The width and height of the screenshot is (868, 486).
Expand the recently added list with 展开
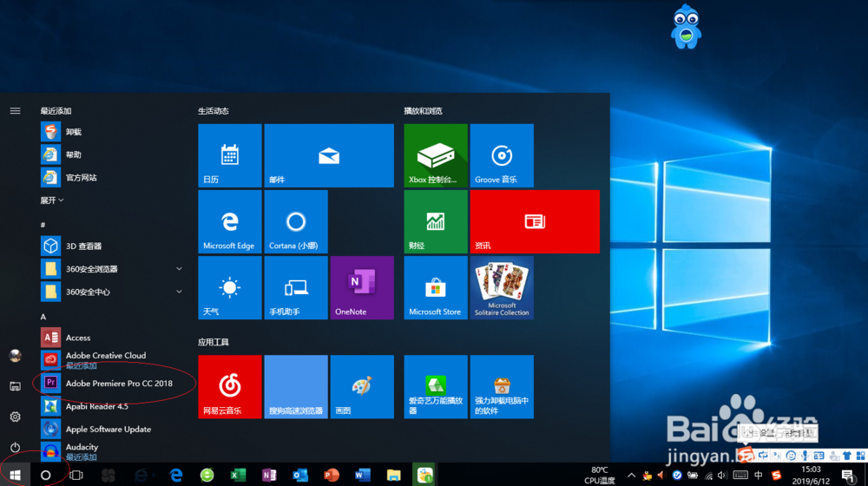(x=51, y=200)
